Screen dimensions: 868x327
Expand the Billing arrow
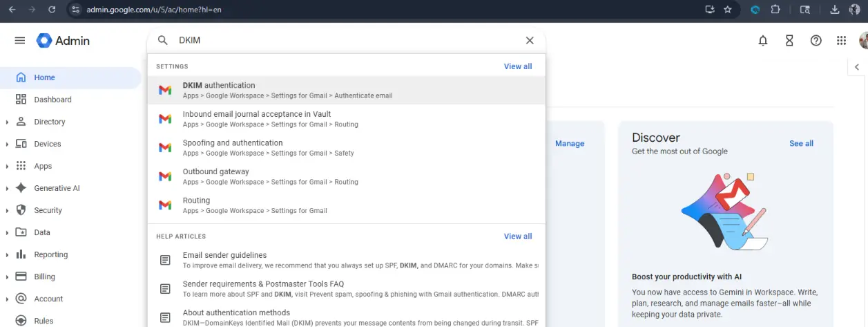(7, 277)
